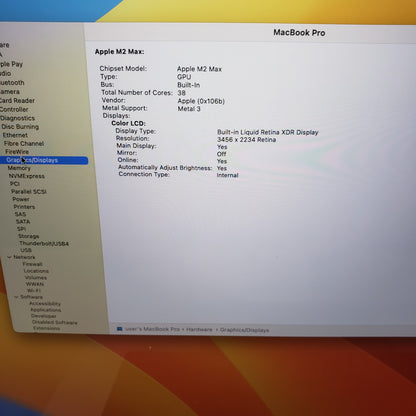Image resolution: width=416 pixels, height=416 pixels.
Task: Select FireWire in the sidebar
Action: [17, 152]
